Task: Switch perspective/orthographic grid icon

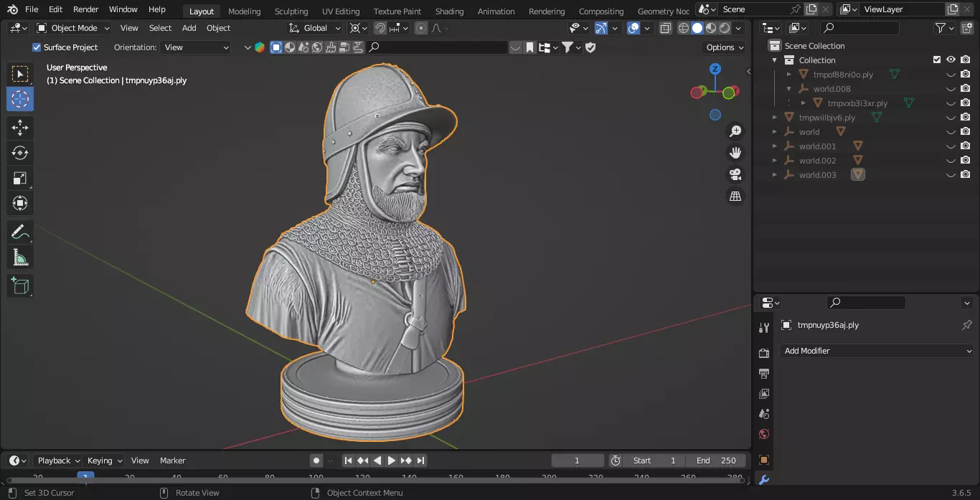Action: [735, 196]
